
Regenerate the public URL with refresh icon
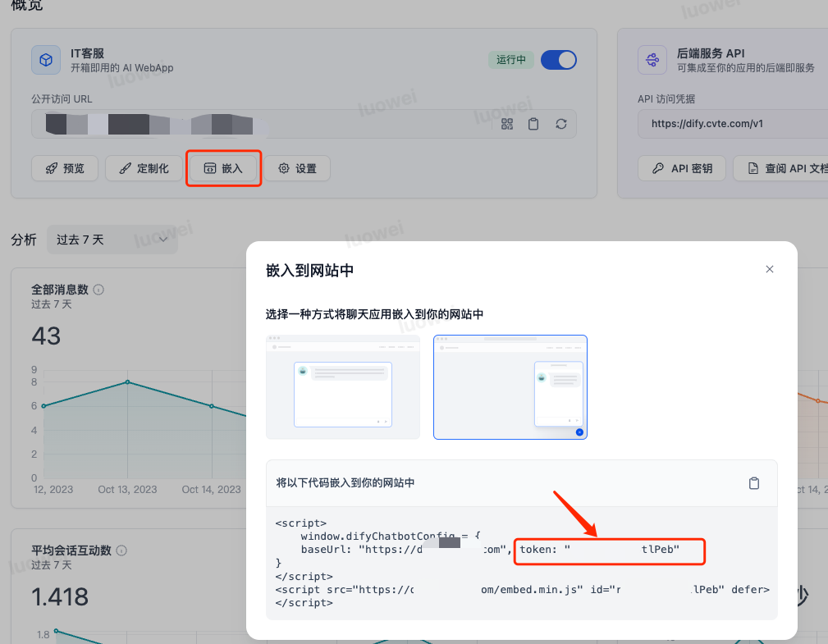(x=561, y=124)
